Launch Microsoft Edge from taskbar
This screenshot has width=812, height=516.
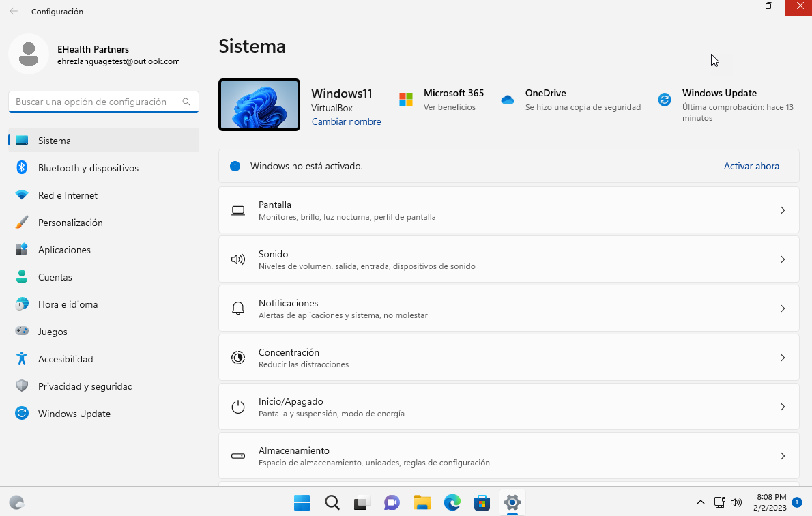(x=452, y=502)
